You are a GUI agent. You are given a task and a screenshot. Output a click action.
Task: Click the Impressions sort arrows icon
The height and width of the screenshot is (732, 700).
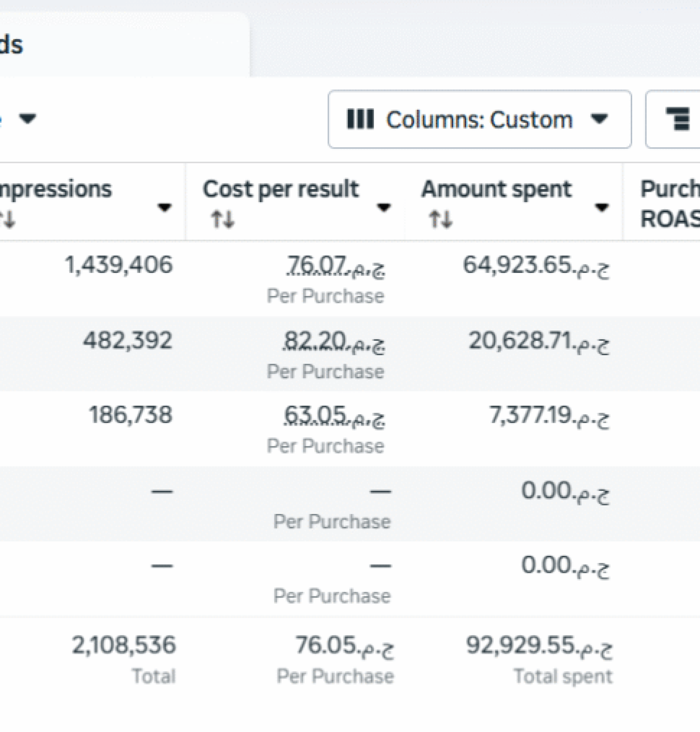[8, 219]
